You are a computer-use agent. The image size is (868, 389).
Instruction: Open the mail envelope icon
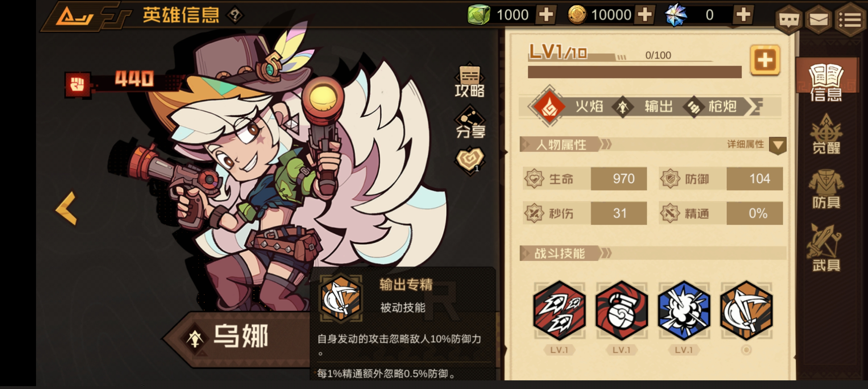coord(819,20)
